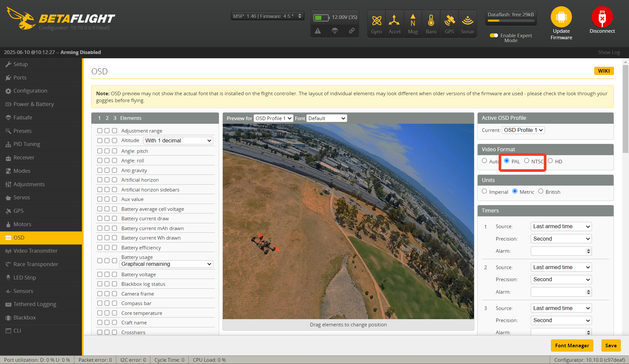
Task: Click the page vertical scrollbar
Action: coord(625,109)
